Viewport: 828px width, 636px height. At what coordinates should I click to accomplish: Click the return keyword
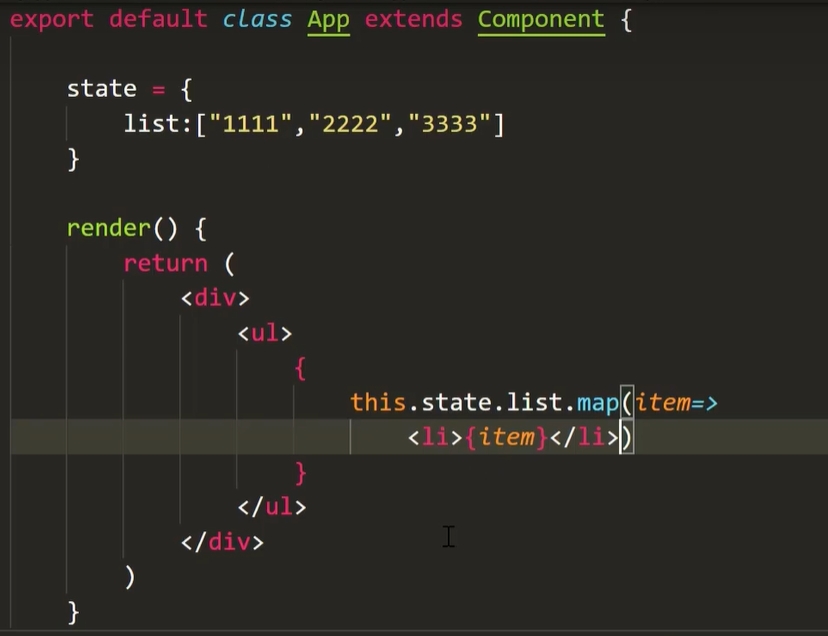[x=165, y=263]
